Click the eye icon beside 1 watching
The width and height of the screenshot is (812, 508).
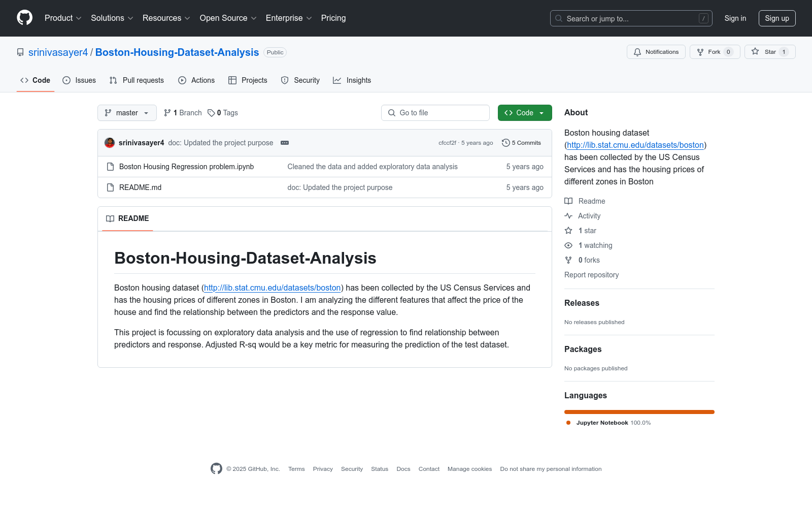568,245
